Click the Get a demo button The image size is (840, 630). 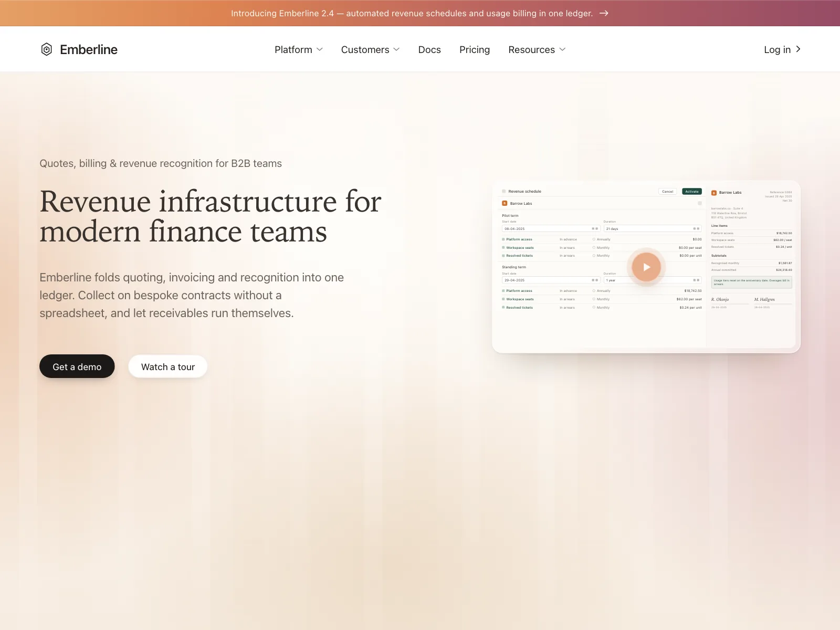(x=77, y=366)
